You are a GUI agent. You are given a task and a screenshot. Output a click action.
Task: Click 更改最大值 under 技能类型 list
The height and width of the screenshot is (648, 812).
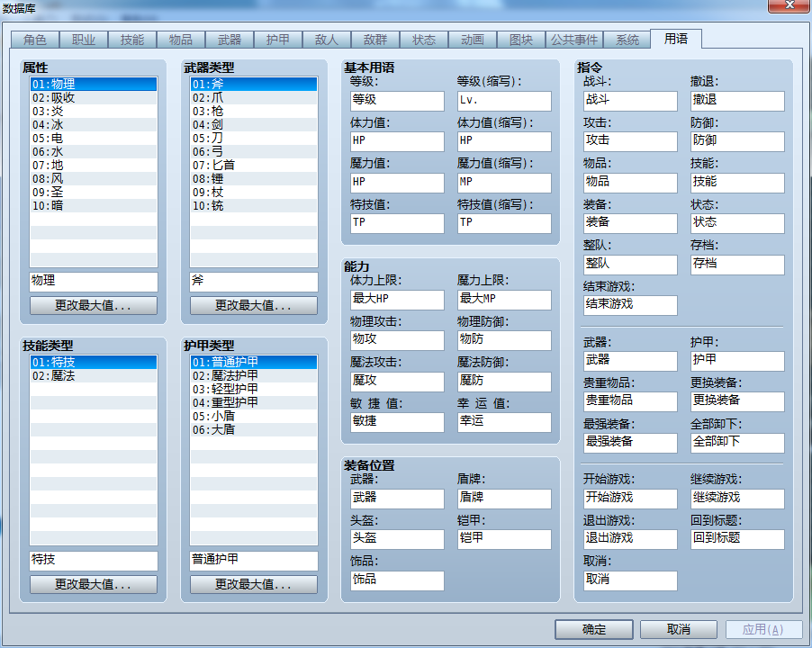pyautogui.click(x=94, y=584)
